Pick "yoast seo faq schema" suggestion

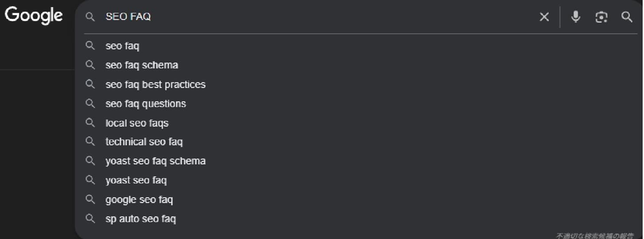155,161
